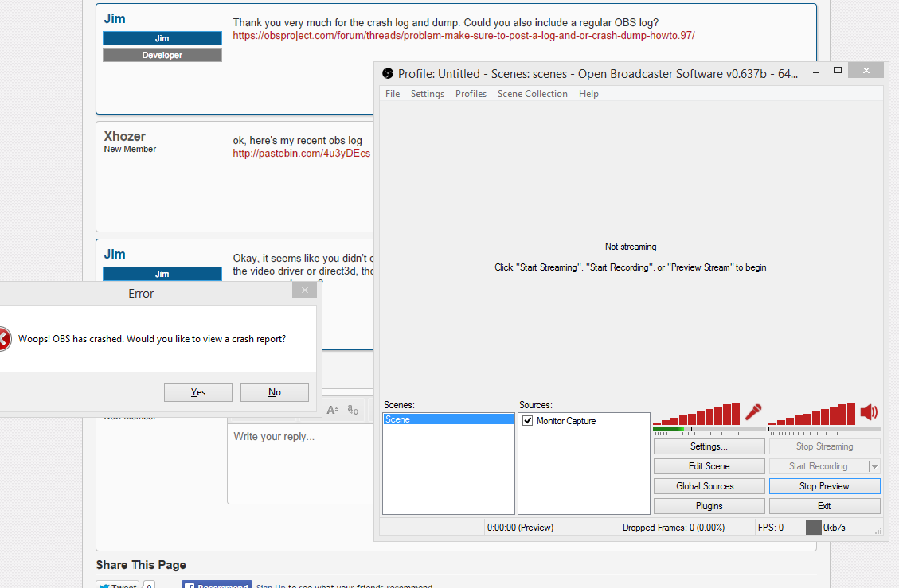Image resolution: width=899 pixels, height=588 pixels.
Task: Toggle font size editor icon in reply box
Action: pos(332,410)
